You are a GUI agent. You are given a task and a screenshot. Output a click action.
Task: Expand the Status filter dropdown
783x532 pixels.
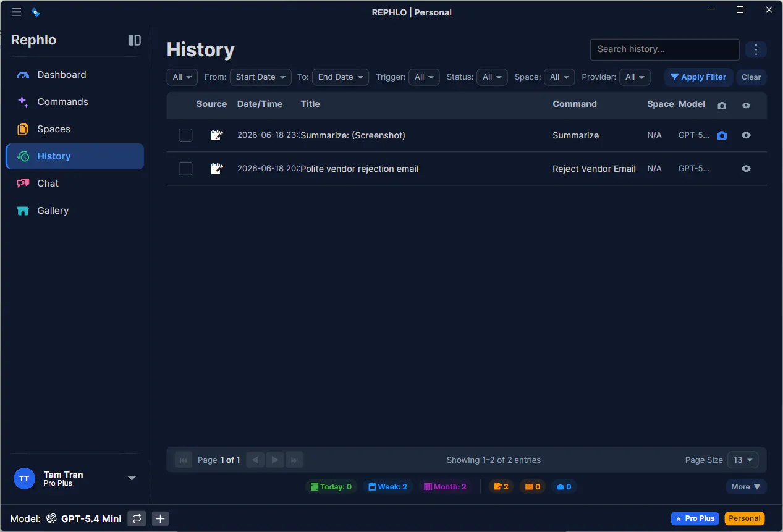point(492,77)
